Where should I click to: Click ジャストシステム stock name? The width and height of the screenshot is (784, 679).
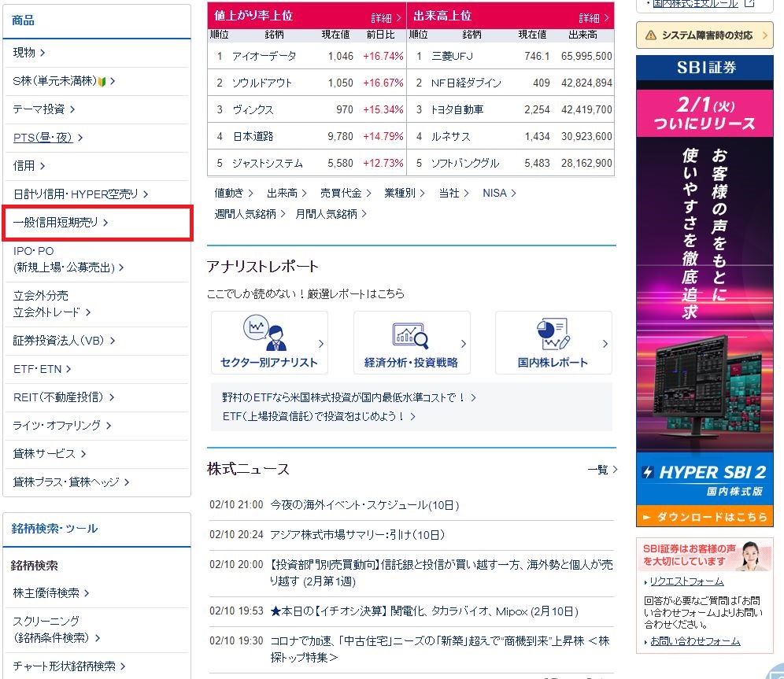click(268, 164)
